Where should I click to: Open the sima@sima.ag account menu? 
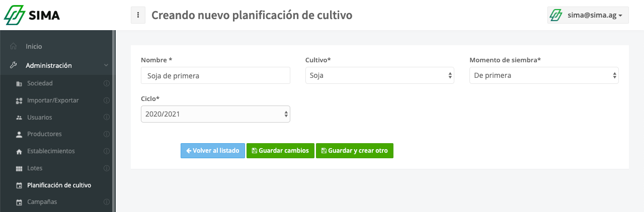pyautogui.click(x=588, y=15)
